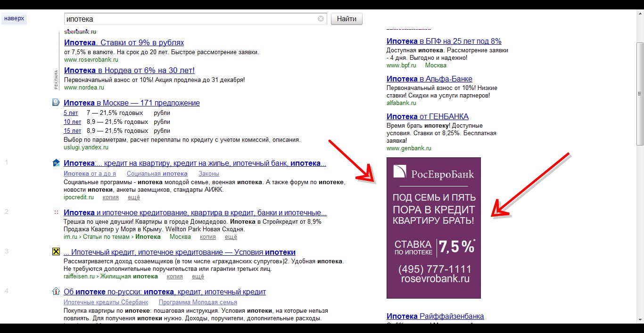Open the 'Законы' sitelink

pos(209,174)
